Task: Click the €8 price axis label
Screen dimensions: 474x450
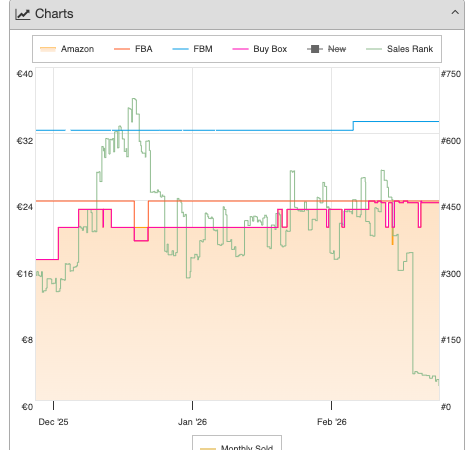Action: coord(27,340)
